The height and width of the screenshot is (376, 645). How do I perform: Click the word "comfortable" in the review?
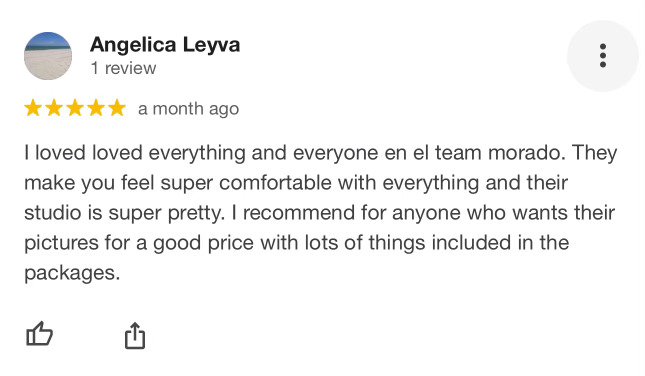[x=275, y=183]
